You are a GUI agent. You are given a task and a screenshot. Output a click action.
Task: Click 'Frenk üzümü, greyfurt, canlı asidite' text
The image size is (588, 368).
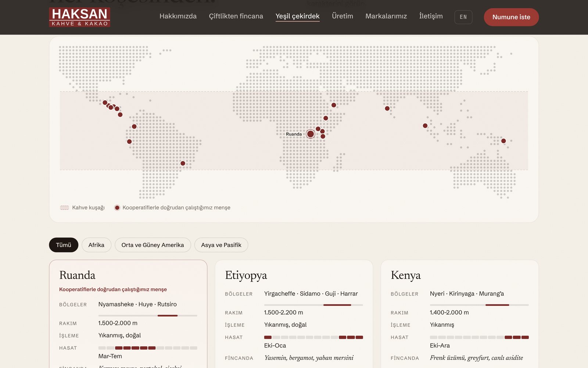coord(476,358)
